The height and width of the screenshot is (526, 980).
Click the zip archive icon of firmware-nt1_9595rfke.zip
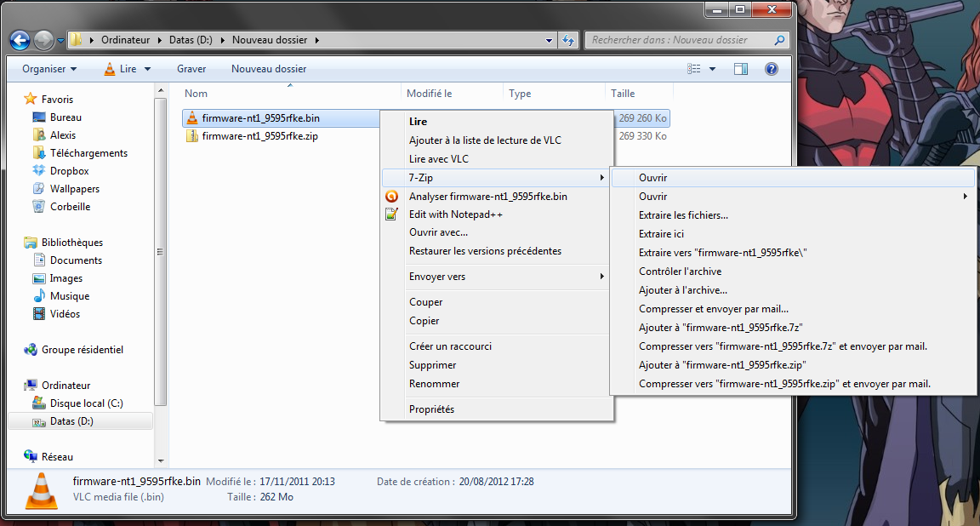click(192, 135)
